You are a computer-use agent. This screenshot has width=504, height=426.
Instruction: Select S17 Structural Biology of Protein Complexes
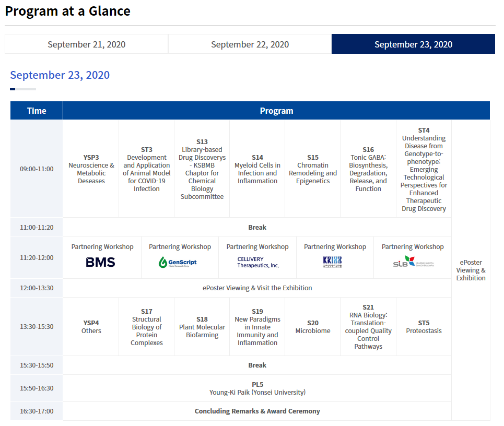[147, 327]
